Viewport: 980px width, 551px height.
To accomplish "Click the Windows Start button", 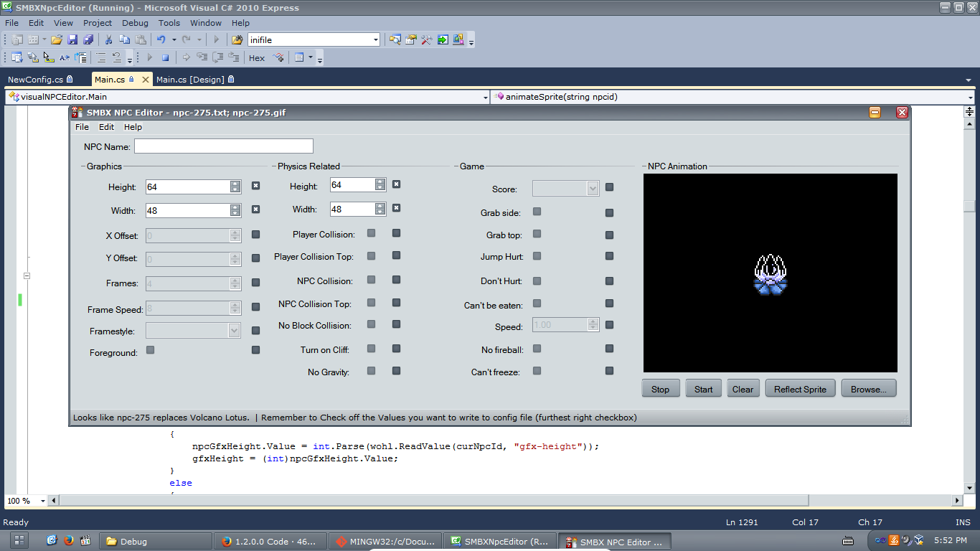I will (19, 541).
